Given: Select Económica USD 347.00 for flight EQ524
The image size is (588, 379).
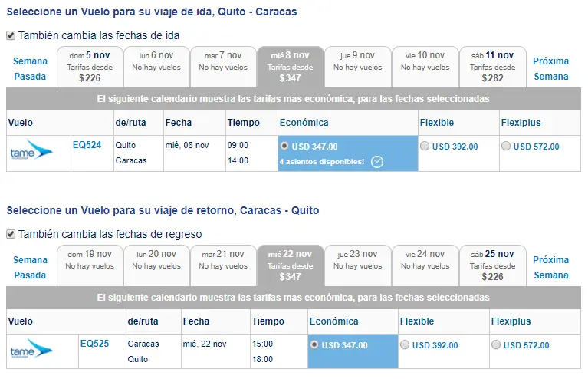Looking at the screenshot, I should pyautogui.click(x=286, y=146).
